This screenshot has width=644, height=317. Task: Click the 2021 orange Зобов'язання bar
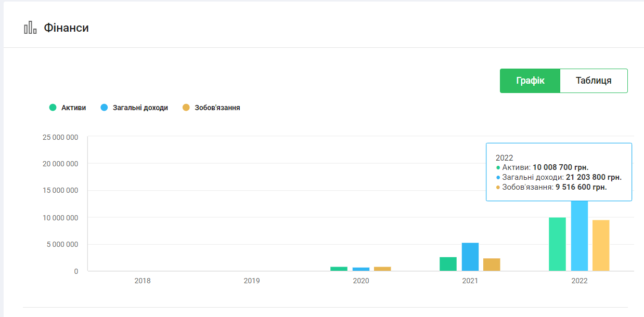492,265
